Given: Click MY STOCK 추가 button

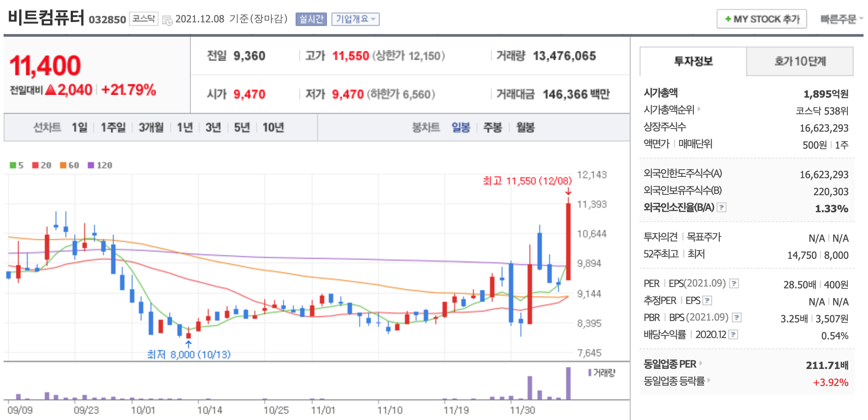Looking at the screenshot, I should click(x=762, y=19).
